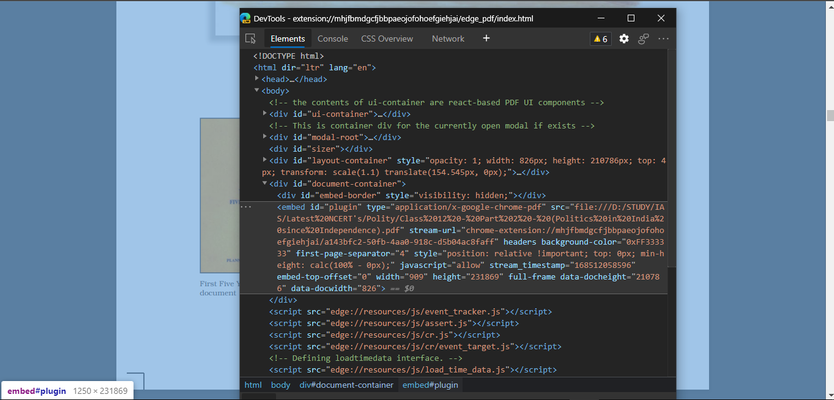Select the DOCTYPE html line
This screenshot has width=834, height=400.
289,56
